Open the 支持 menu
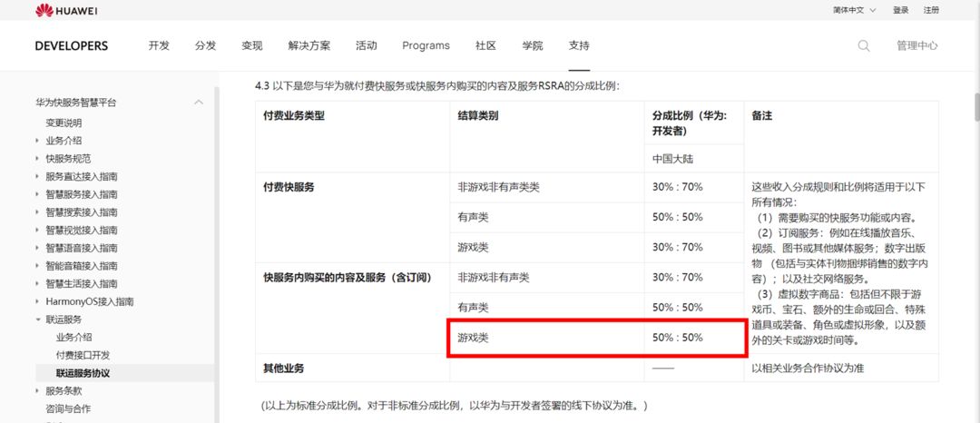The image size is (980, 423). pyautogui.click(x=579, y=45)
